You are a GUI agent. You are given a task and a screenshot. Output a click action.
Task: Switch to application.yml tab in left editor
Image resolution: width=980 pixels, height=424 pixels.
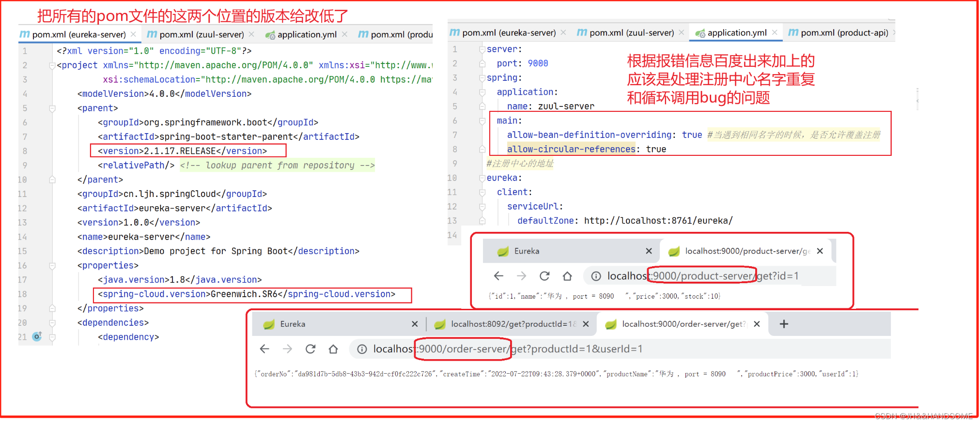307,34
